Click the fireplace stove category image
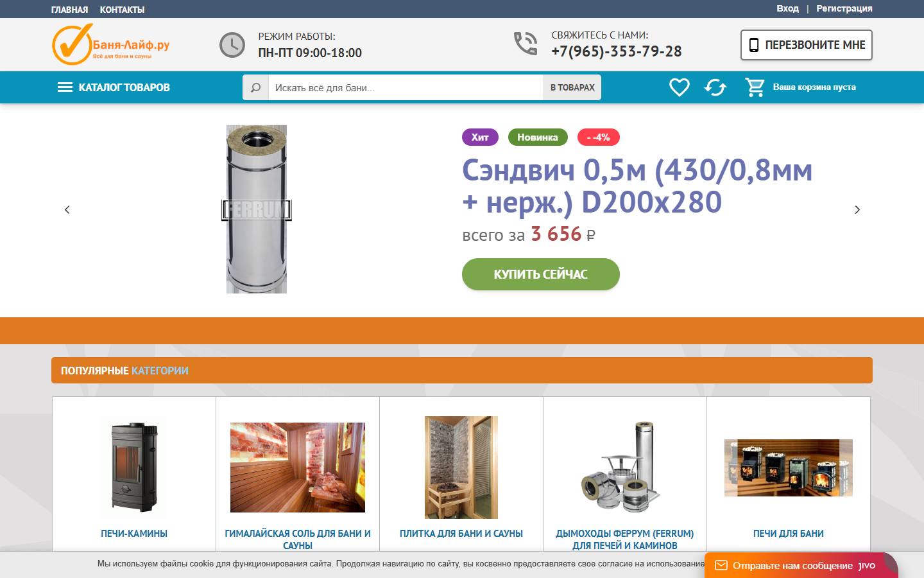Viewport: 924px width, 578px height. click(x=134, y=467)
